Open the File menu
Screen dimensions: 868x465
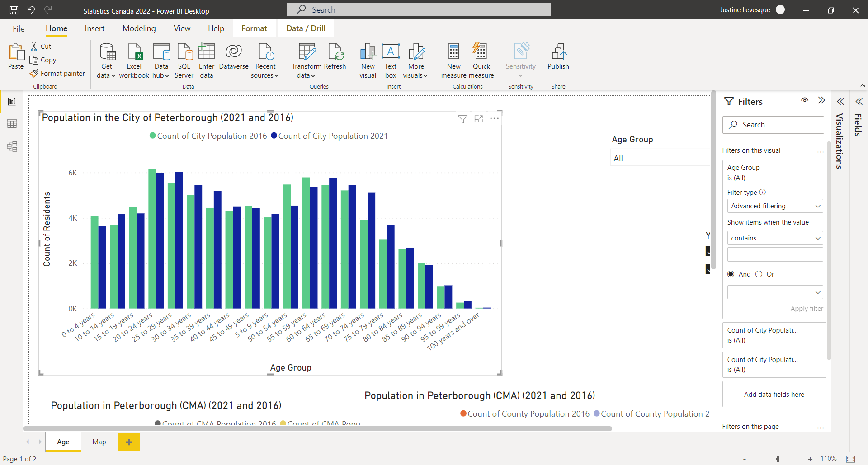tap(19, 28)
